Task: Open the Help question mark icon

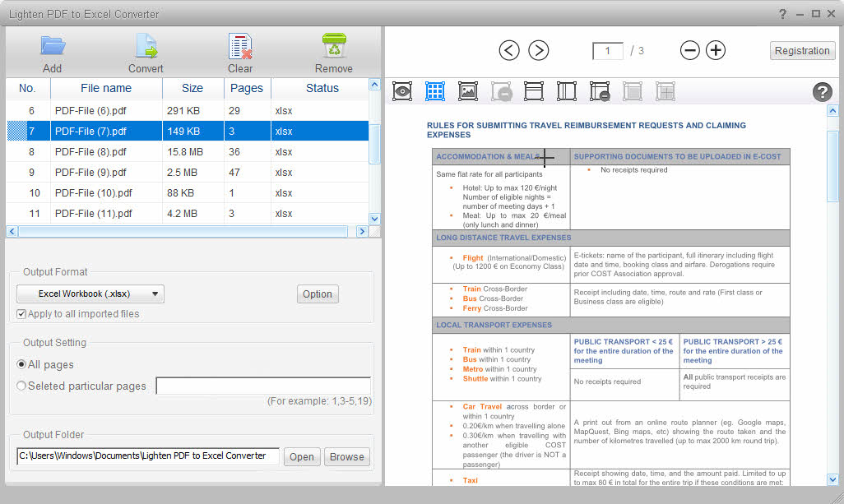Action: 823,91
